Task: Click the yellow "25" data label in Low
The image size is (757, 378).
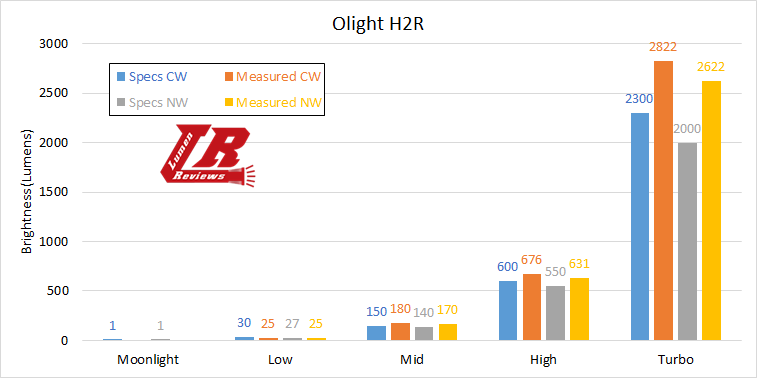Action: pos(317,324)
